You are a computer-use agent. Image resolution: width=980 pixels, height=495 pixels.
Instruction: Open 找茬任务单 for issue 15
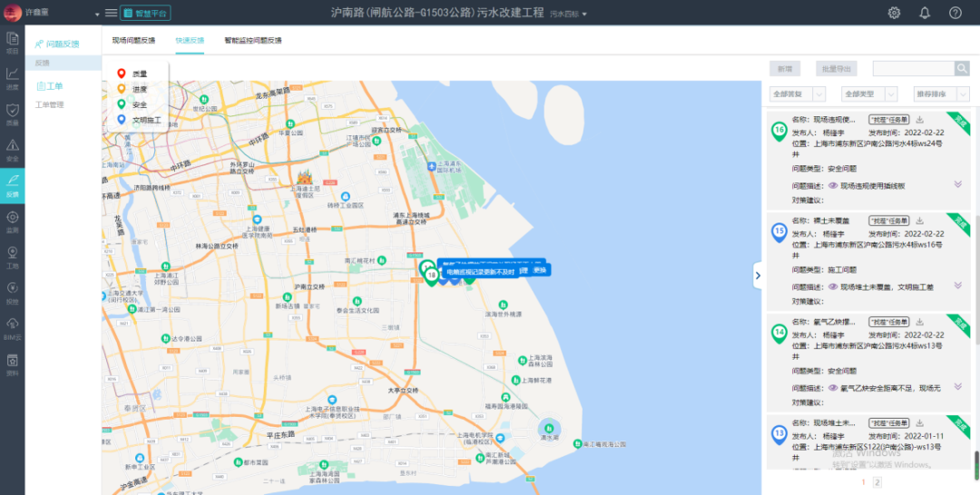coord(888,221)
